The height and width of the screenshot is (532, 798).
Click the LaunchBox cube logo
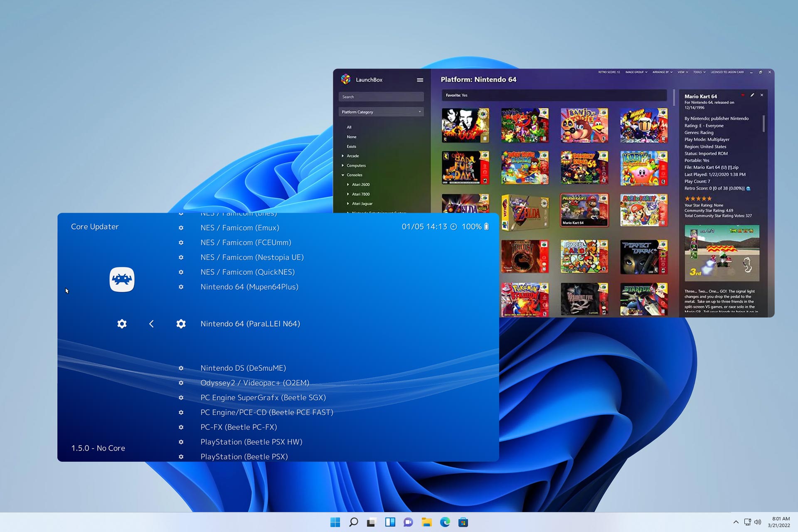coord(346,79)
